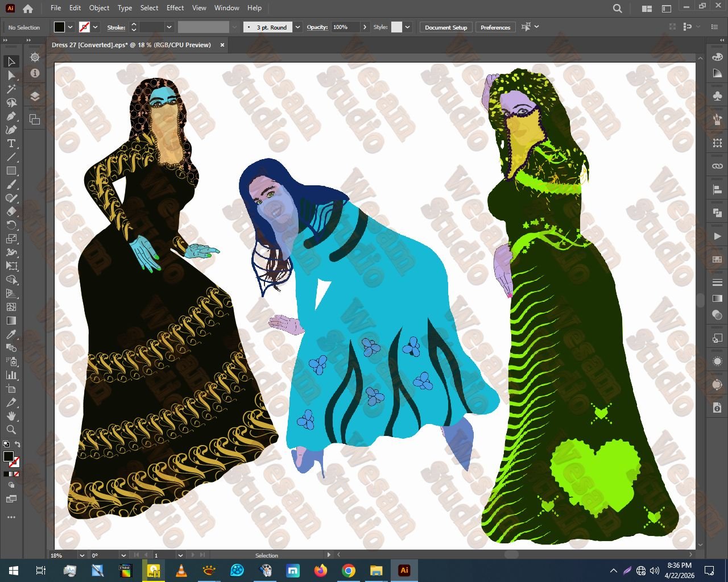Select the Selection tool arrow
The image size is (728, 582).
tap(11, 61)
